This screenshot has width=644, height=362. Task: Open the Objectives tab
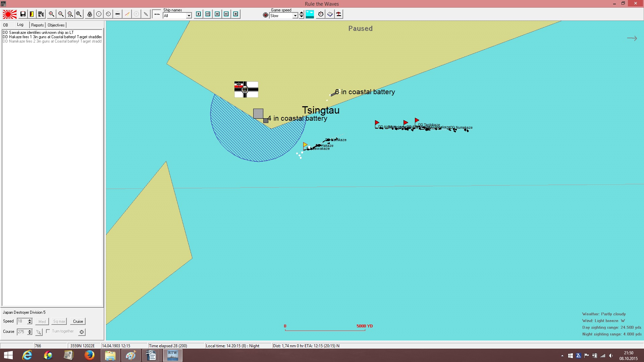point(56,25)
